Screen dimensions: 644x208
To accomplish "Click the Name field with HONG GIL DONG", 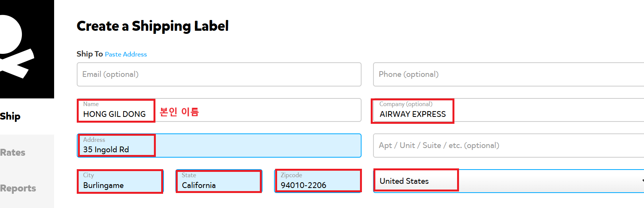I will (x=114, y=114).
